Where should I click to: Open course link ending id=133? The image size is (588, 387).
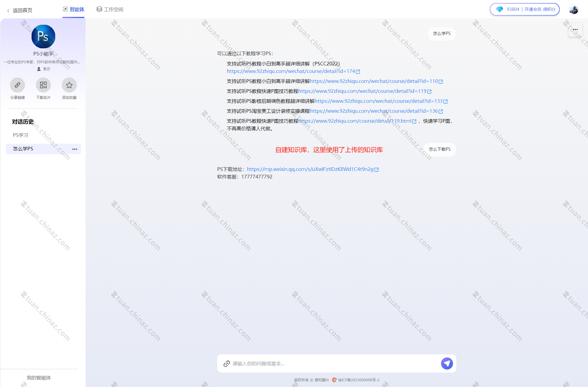(x=379, y=101)
